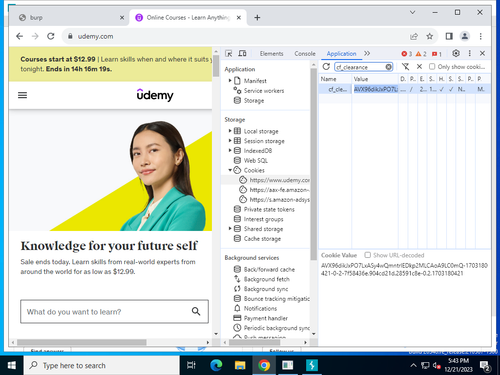
Task: Click the search magnifier in Udemy search box
Action: tap(196, 311)
